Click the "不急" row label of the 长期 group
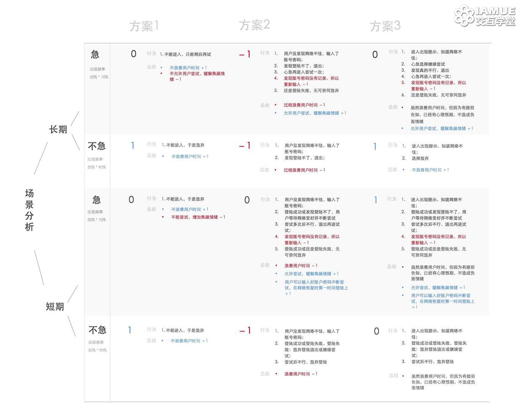Viewport: 521px width, 420px height. click(x=97, y=146)
